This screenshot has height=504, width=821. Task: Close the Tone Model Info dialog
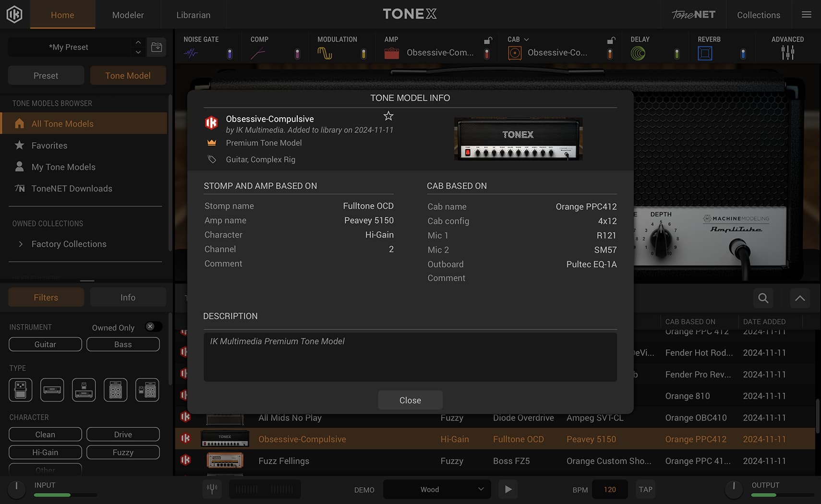tap(410, 400)
